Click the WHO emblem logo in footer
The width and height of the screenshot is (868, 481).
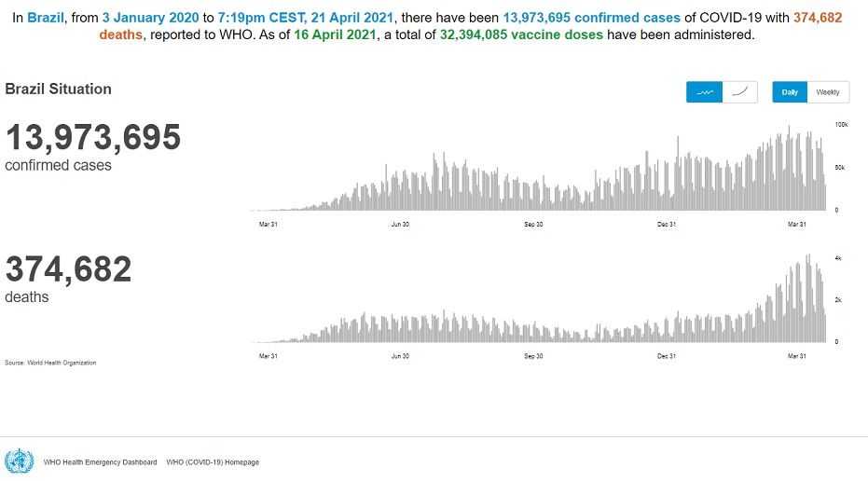(x=20, y=461)
